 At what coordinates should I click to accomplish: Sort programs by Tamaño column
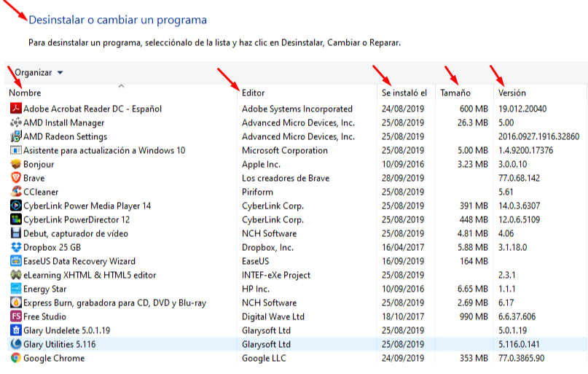(455, 93)
